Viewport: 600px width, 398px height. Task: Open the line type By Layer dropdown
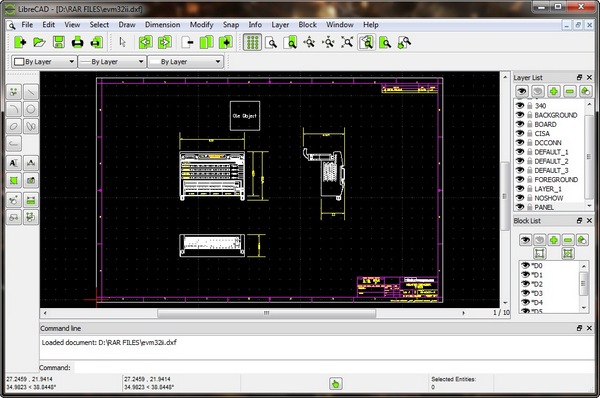tap(186, 62)
